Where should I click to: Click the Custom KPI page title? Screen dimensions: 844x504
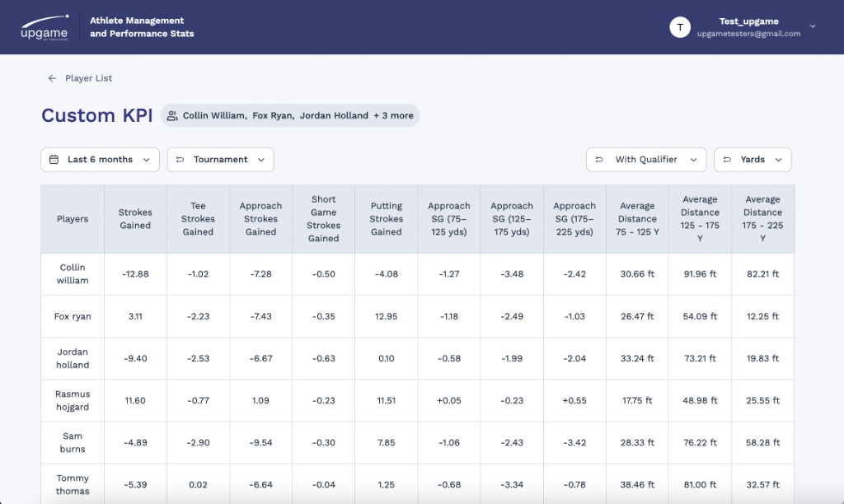coord(97,115)
